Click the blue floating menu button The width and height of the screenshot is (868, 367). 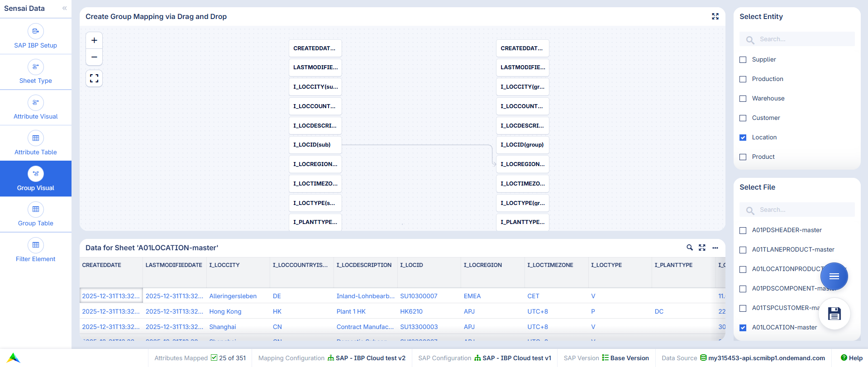[834, 276]
